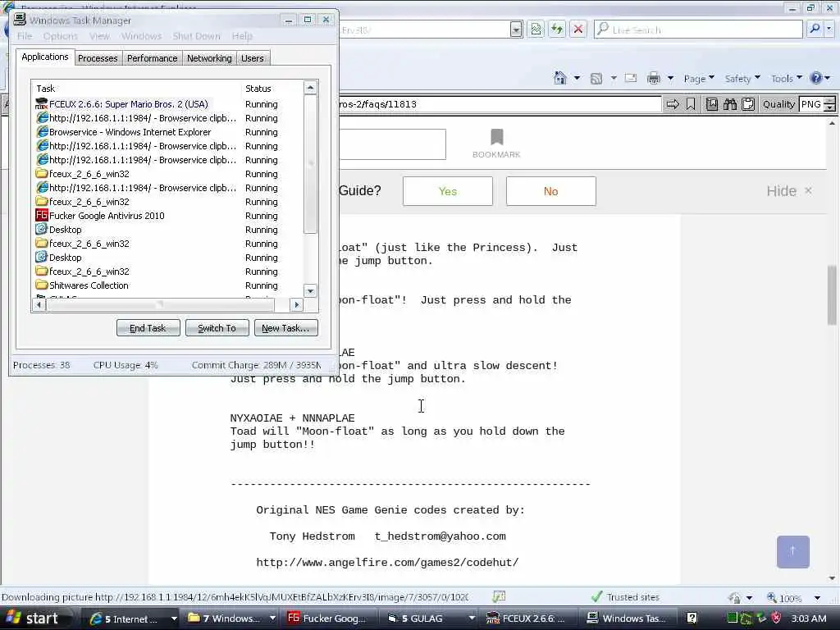The height and width of the screenshot is (630, 840).
Task: Click the Print icon in IE command bar
Action: pyautogui.click(x=654, y=78)
